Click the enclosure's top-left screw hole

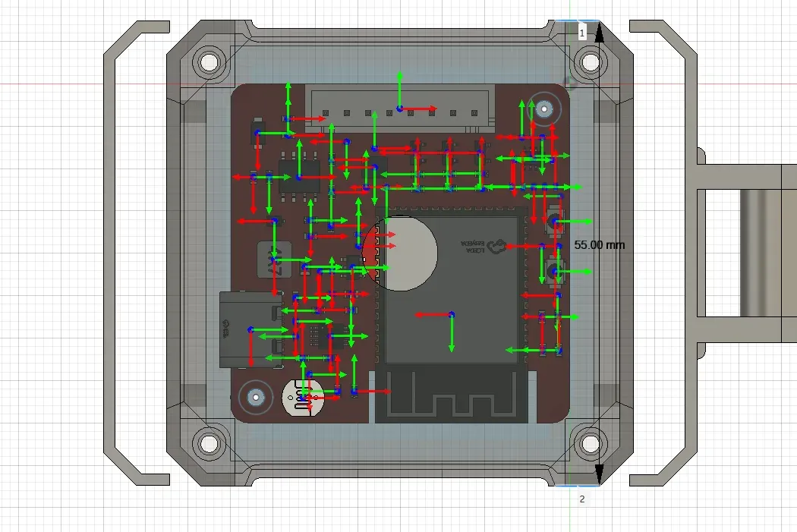click(x=209, y=62)
